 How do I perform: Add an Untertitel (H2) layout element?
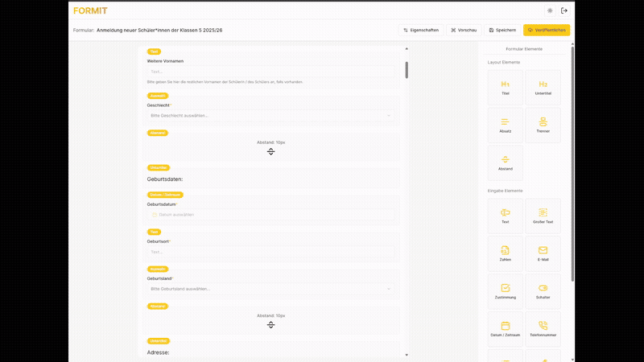[543, 88]
